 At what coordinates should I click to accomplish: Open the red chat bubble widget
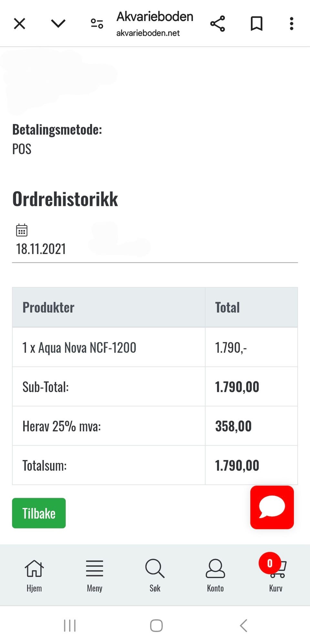[x=272, y=507]
